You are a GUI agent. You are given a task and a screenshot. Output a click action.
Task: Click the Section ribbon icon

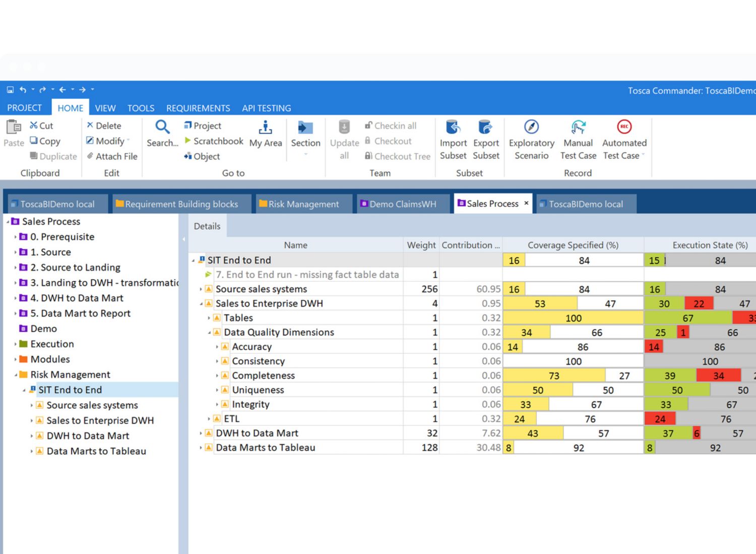305,128
